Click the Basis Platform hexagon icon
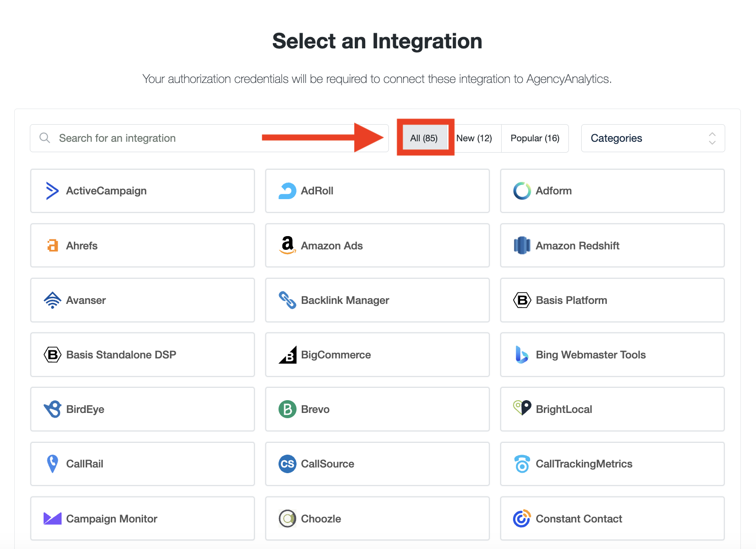The width and height of the screenshot is (756, 549). click(522, 300)
